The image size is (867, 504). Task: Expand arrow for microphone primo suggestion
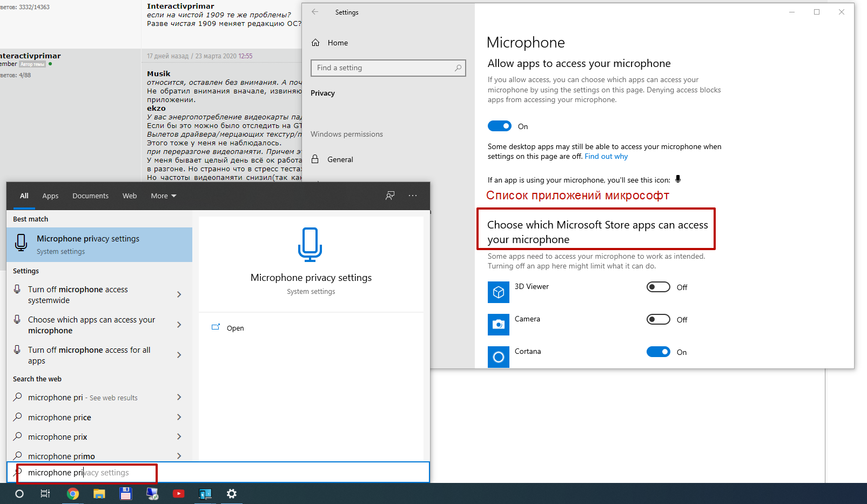(x=179, y=456)
